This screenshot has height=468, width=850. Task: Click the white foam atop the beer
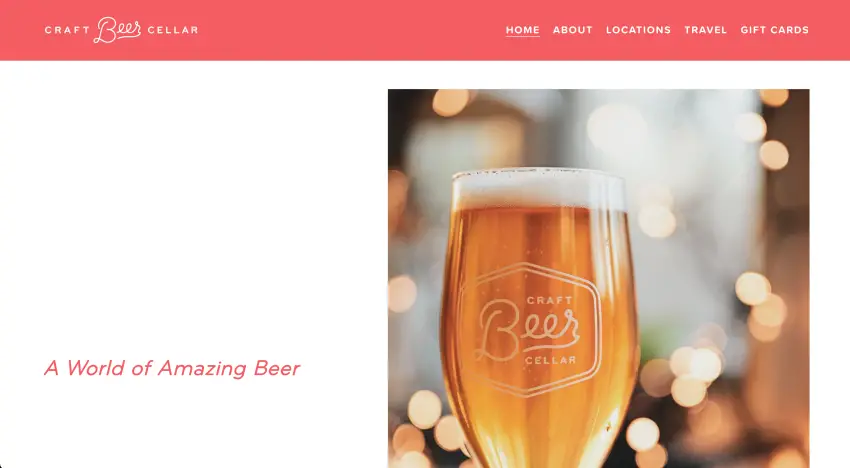click(x=538, y=189)
